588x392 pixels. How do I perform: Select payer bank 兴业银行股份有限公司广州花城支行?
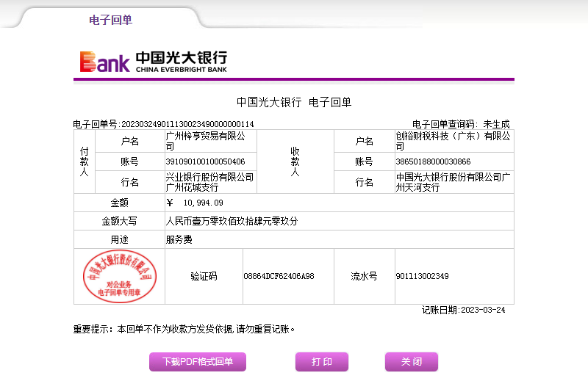(x=209, y=182)
